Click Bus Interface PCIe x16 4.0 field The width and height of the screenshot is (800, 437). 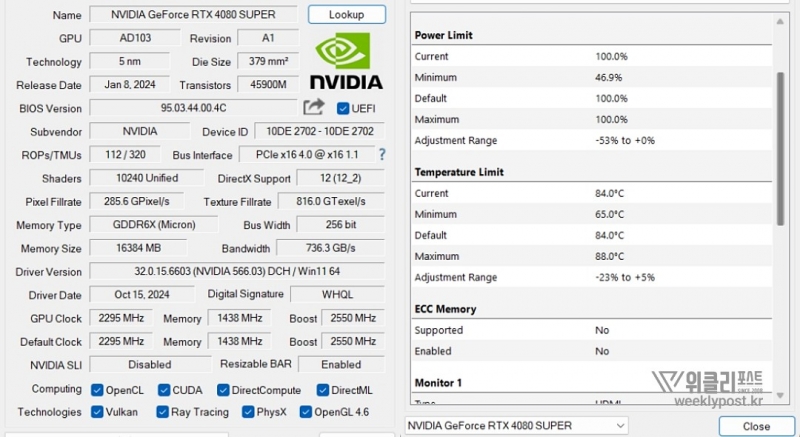coord(307,155)
